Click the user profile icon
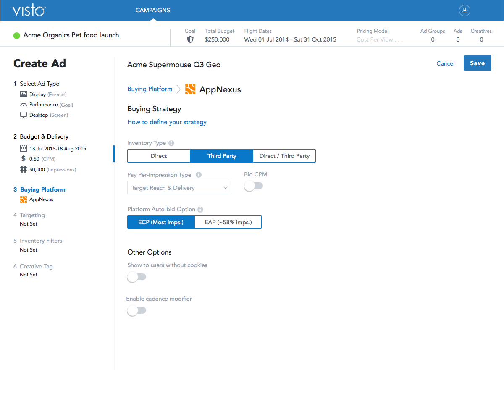 465,10
